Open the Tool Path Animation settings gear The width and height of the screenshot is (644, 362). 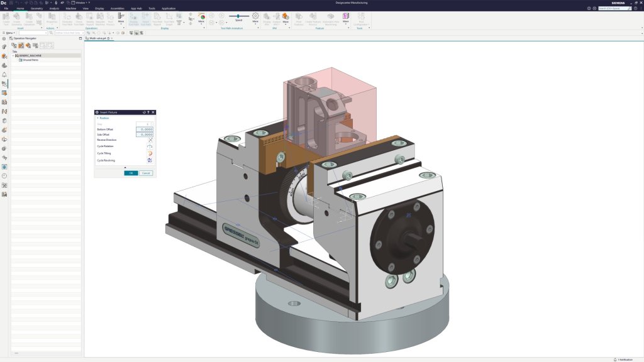pos(255,16)
